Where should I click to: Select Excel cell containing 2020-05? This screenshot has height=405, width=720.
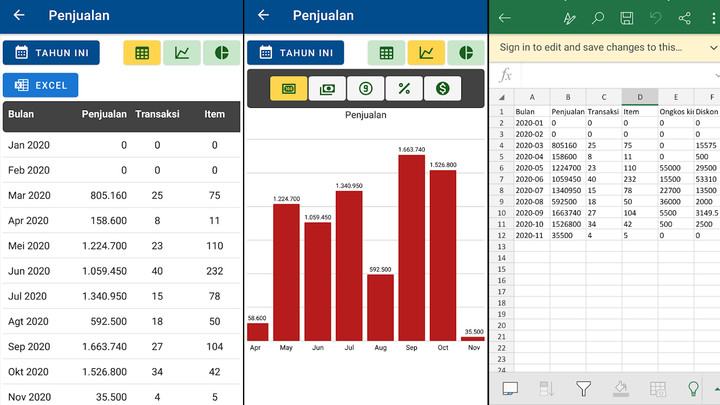(x=532, y=168)
